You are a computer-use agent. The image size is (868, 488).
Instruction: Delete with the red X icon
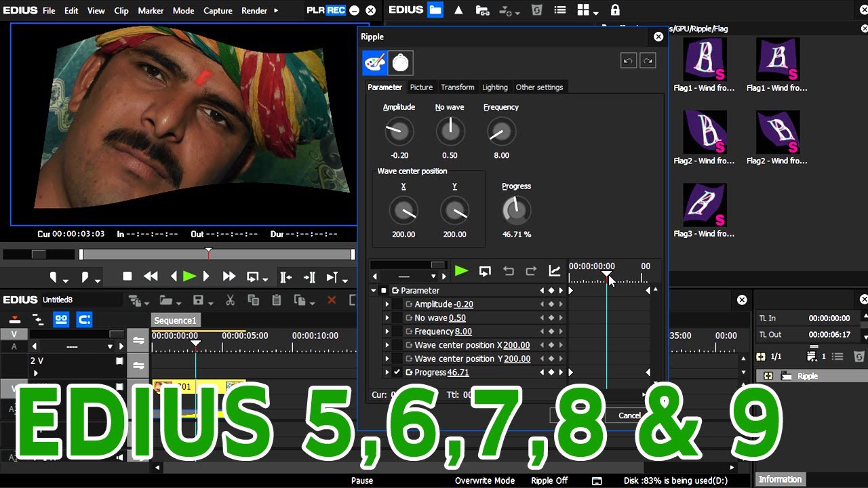click(x=332, y=300)
